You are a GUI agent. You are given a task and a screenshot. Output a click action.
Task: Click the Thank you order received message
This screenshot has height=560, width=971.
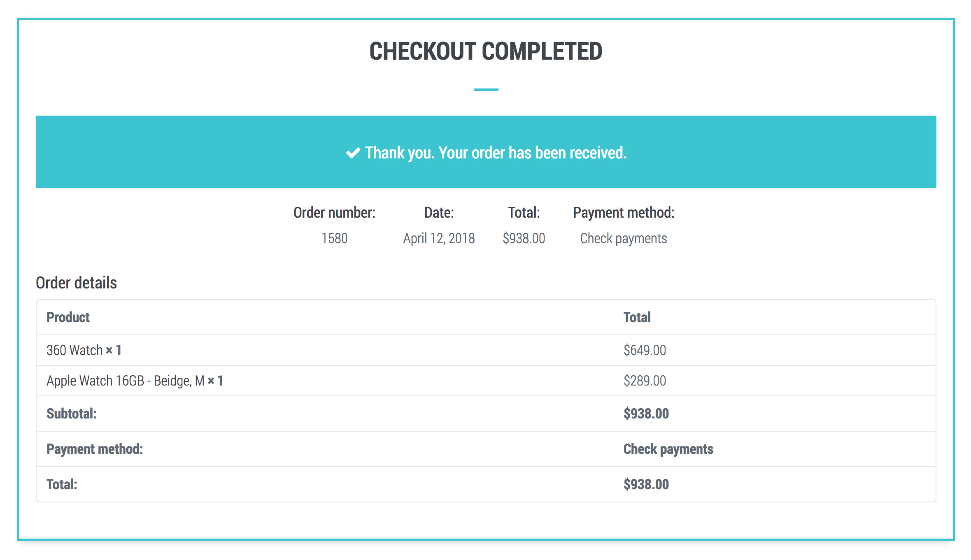click(x=496, y=153)
